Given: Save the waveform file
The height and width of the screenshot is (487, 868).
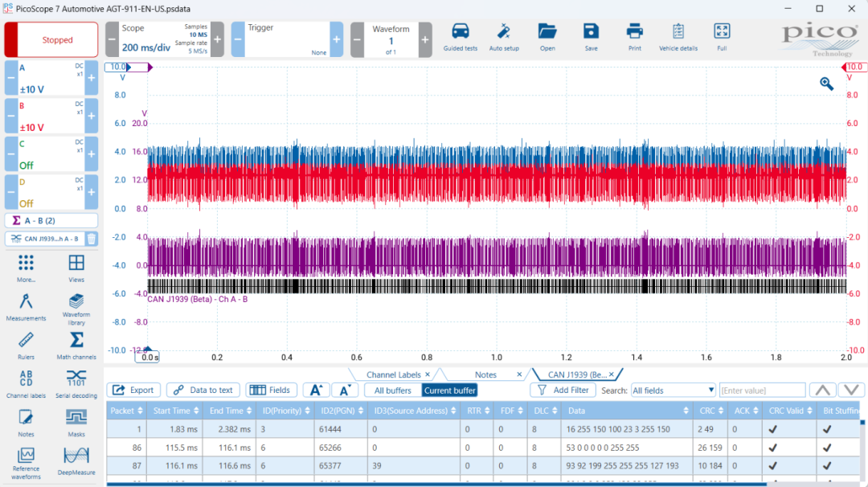Looking at the screenshot, I should point(592,38).
